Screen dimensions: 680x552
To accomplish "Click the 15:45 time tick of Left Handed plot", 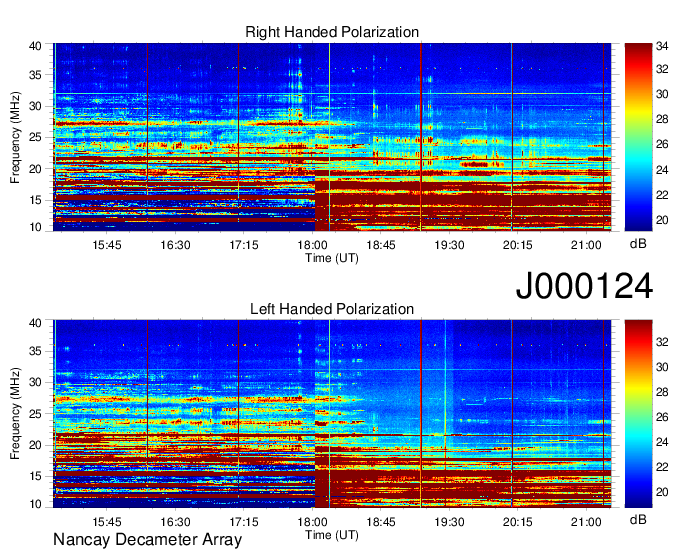I will click(107, 522).
